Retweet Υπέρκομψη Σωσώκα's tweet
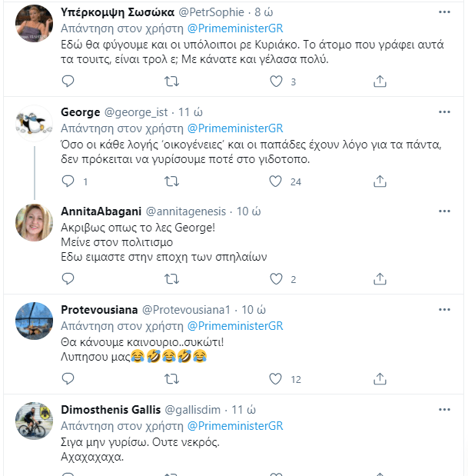468x476 pixels. (x=172, y=81)
